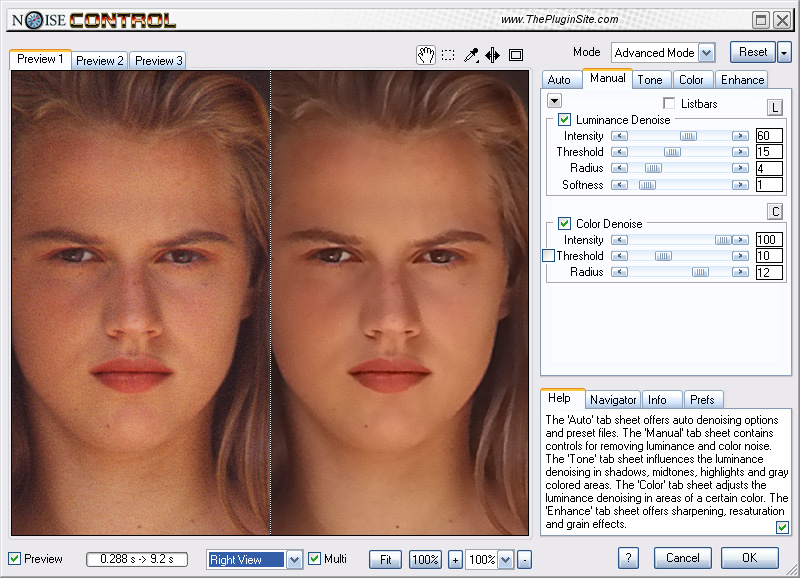Open the Preview 2 tab

[x=100, y=61]
